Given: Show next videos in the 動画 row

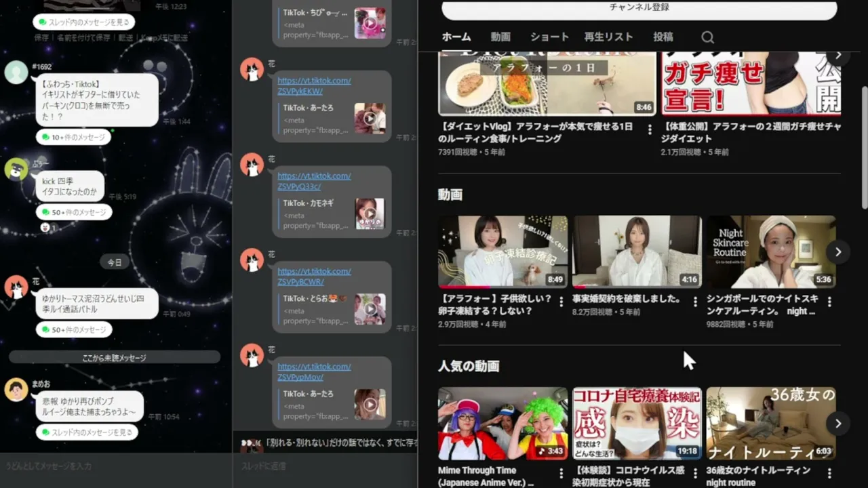Looking at the screenshot, I should 838,252.
